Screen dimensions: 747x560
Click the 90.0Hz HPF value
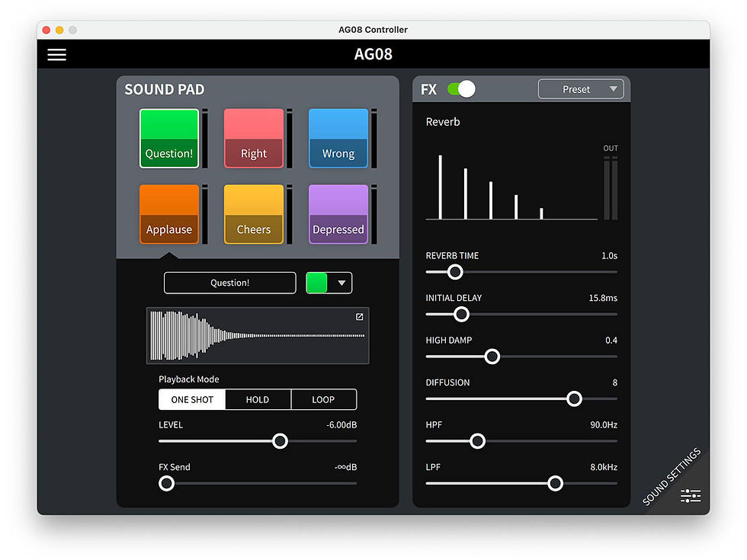[x=604, y=425]
